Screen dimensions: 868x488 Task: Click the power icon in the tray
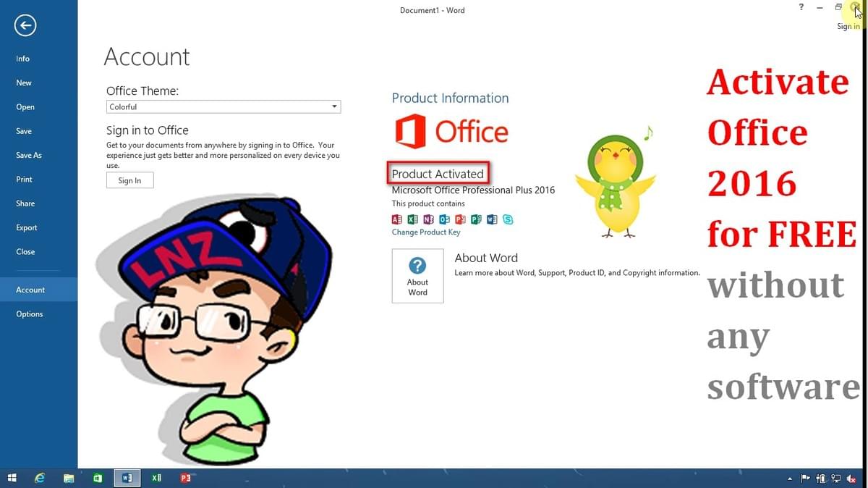click(x=821, y=479)
